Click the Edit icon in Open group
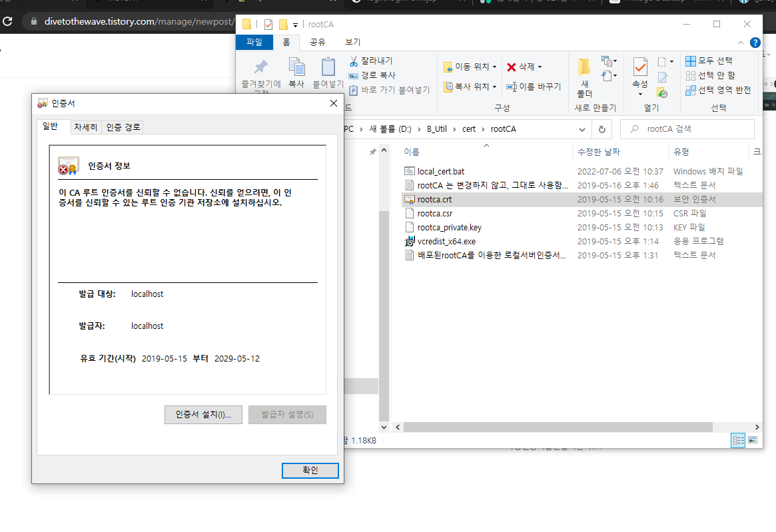The image size is (776, 532). click(663, 77)
